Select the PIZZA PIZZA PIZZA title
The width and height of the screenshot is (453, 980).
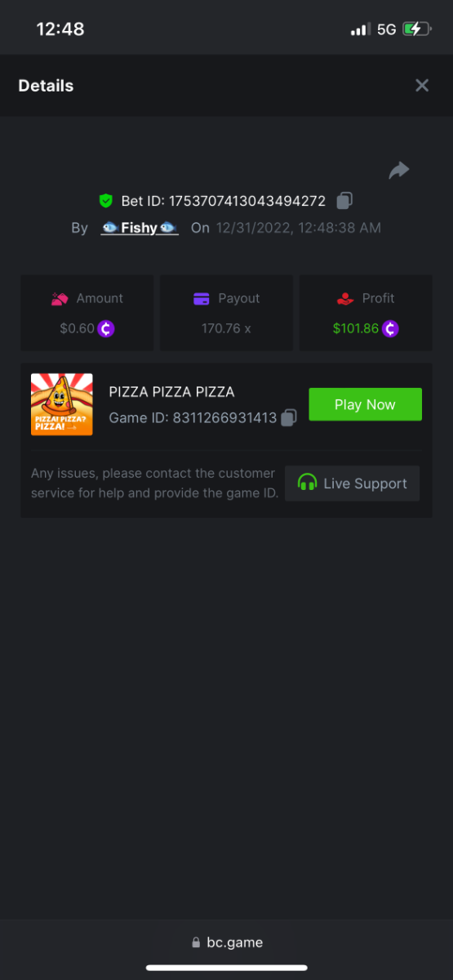tap(171, 392)
